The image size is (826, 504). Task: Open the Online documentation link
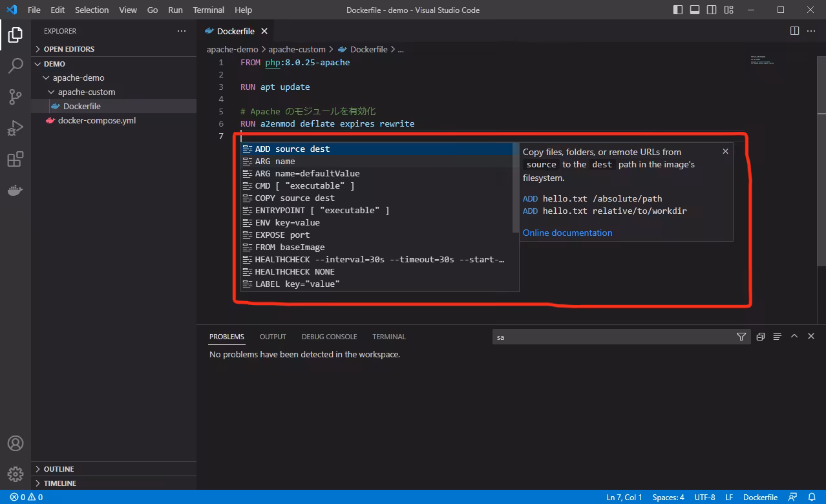[567, 233]
